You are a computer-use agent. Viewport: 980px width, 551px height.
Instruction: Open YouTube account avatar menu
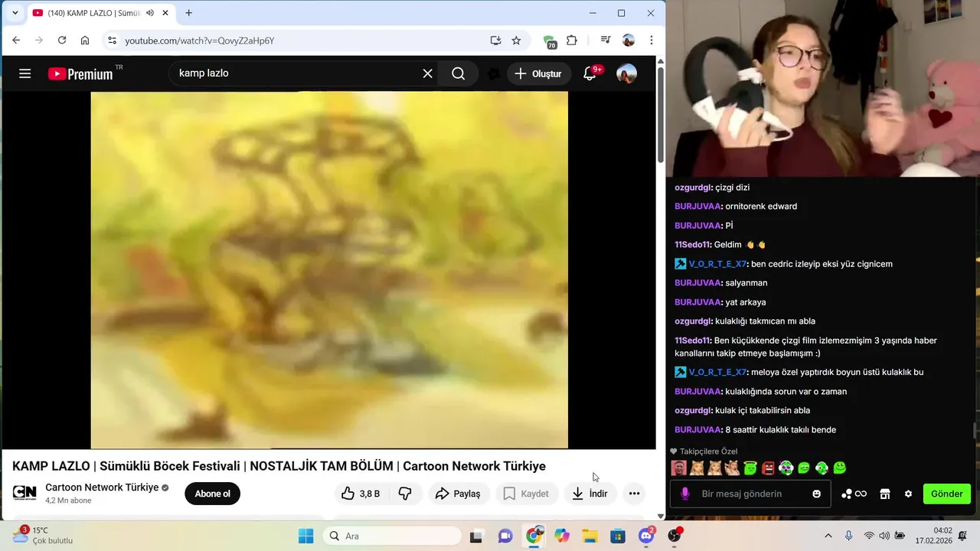(x=626, y=73)
